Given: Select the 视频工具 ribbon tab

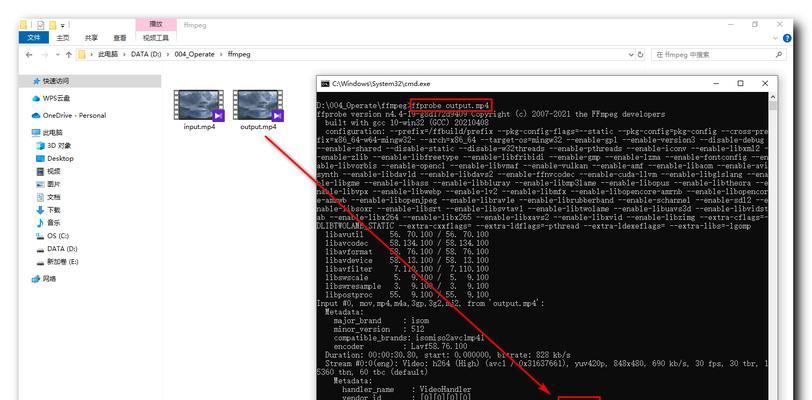Looking at the screenshot, I should tap(156, 37).
